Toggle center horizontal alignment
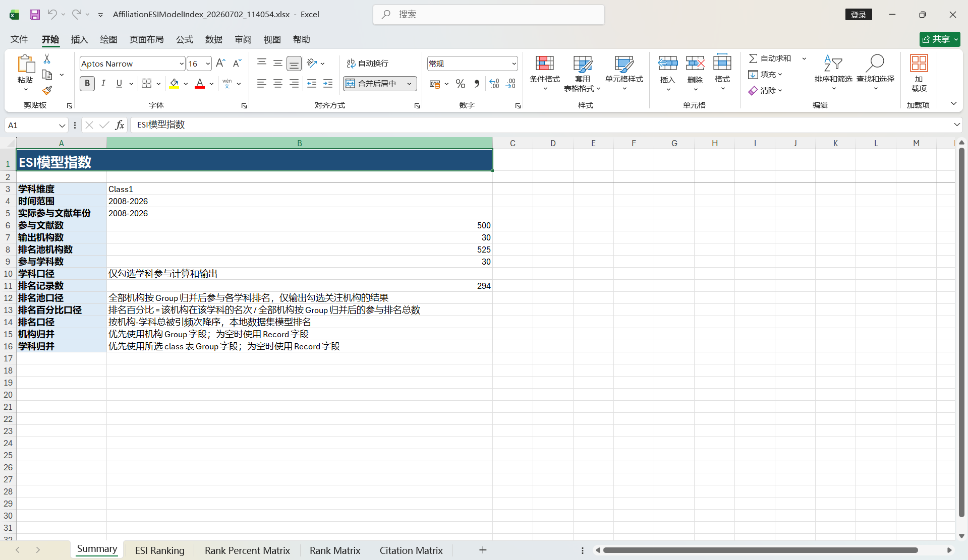The width and height of the screenshot is (968, 560). [x=278, y=84]
